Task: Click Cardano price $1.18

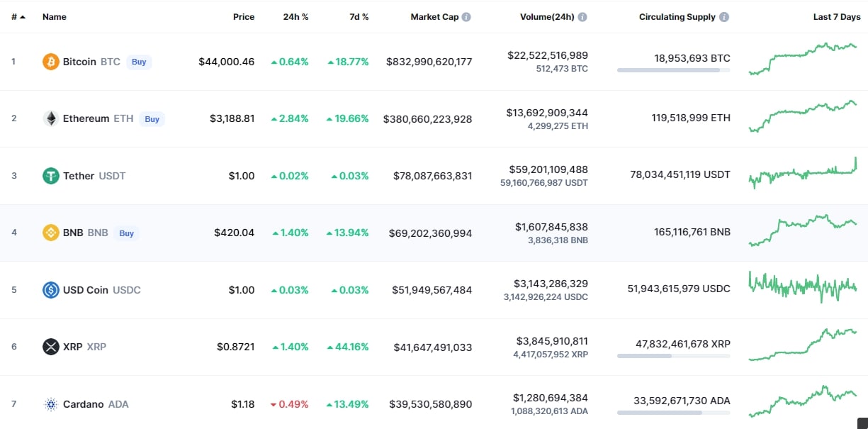Action: click(243, 404)
